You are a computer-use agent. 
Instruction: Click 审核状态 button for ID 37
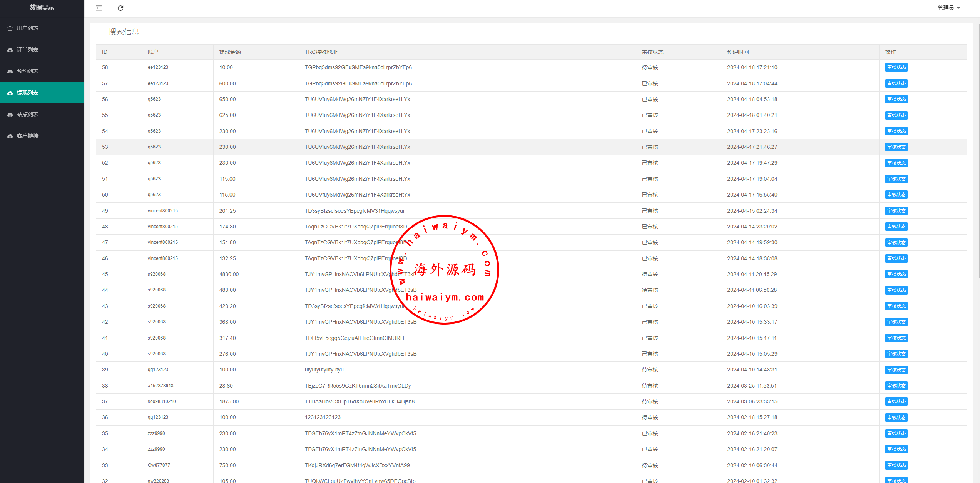click(x=896, y=401)
